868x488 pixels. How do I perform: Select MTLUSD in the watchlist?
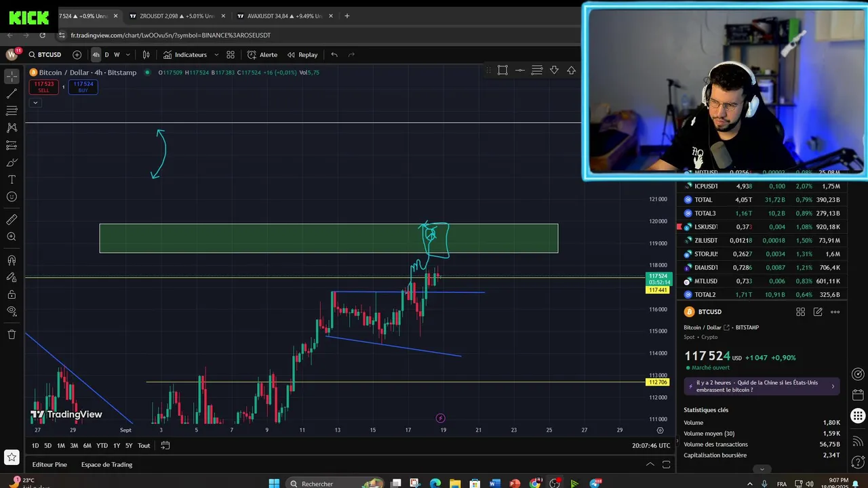point(761,281)
